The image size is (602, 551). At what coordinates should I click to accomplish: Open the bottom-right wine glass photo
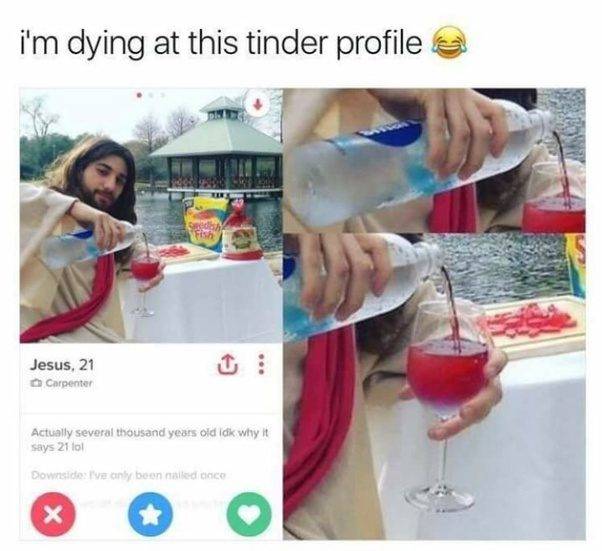click(x=435, y=387)
